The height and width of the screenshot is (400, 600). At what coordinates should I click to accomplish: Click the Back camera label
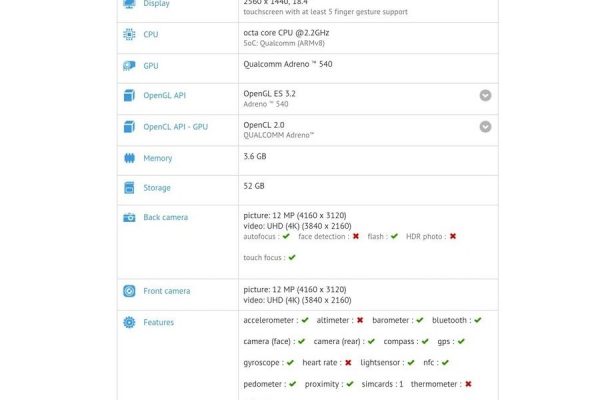tap(166, 217)
